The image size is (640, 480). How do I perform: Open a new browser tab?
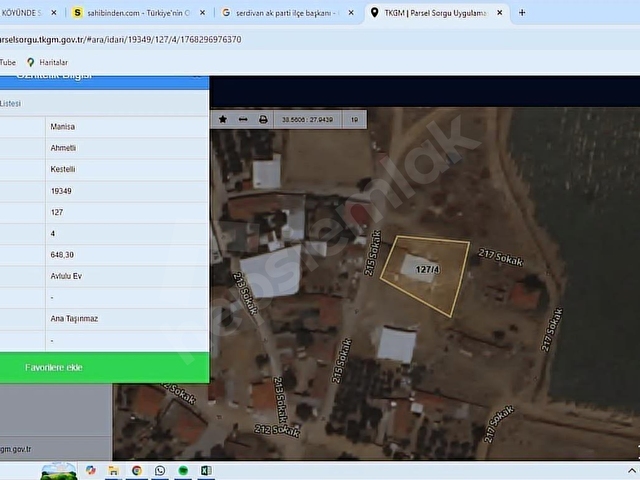(522, 13)
